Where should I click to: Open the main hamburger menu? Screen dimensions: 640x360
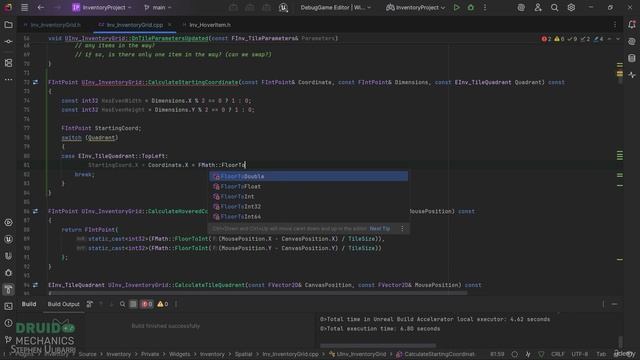pyautogui.click(x=24, y=7)
